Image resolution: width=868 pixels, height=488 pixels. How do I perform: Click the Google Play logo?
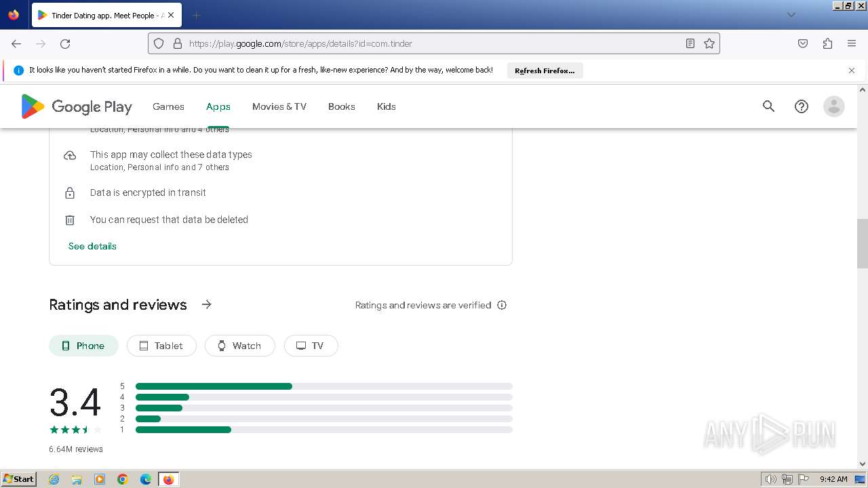77,106
